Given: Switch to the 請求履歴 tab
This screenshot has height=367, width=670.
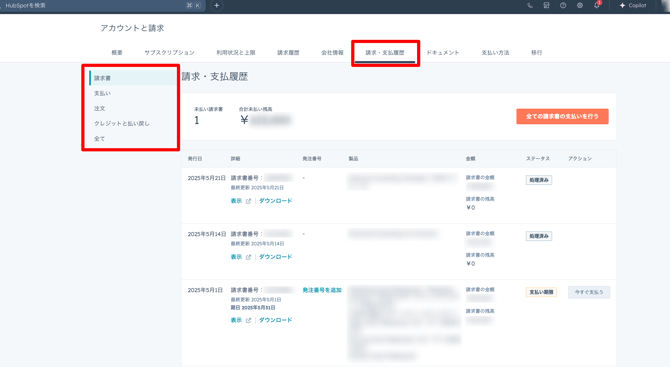Looking at the screenshot, I should tap(288, 53).
